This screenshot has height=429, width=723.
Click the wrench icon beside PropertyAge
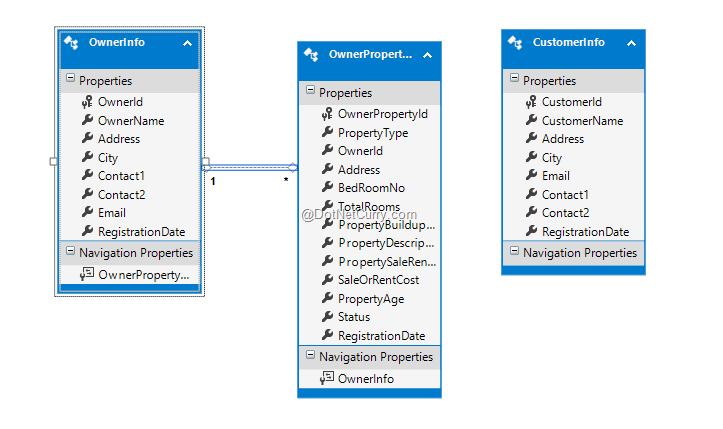(x=326, y=299)
